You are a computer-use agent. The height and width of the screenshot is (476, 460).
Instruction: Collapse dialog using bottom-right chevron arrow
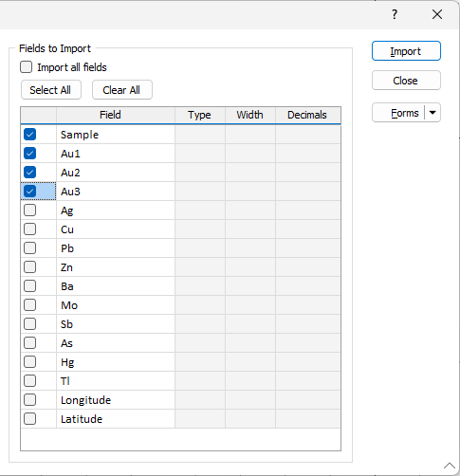coord(450,466)
